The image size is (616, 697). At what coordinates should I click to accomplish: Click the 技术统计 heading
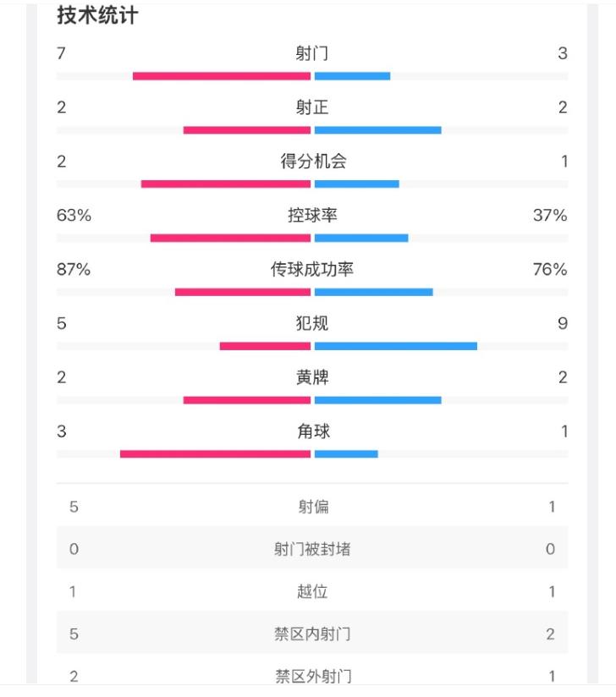(97, 15)
